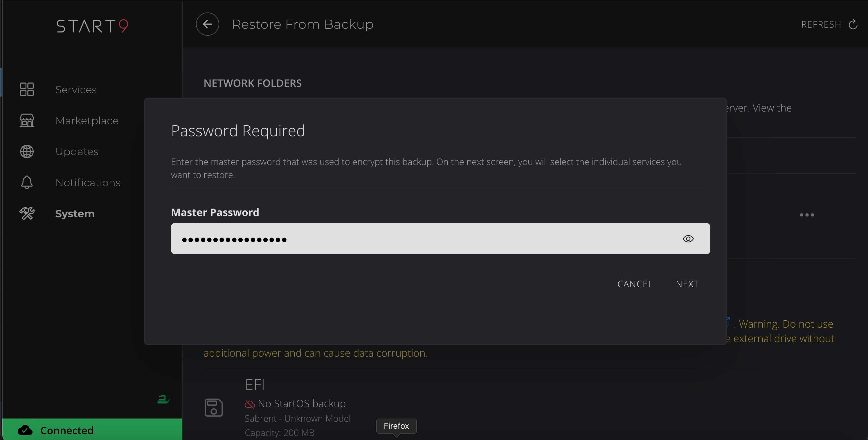Click the Marketplace storefront icon
The height and width of the screenshot is (440, 868).
coord(27,120)
